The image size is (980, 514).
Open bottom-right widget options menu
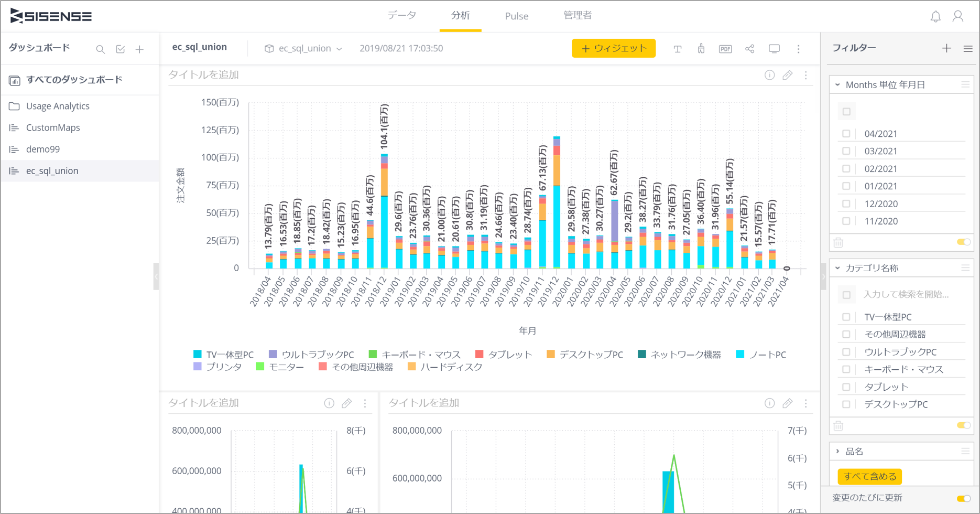pos(806,403)
